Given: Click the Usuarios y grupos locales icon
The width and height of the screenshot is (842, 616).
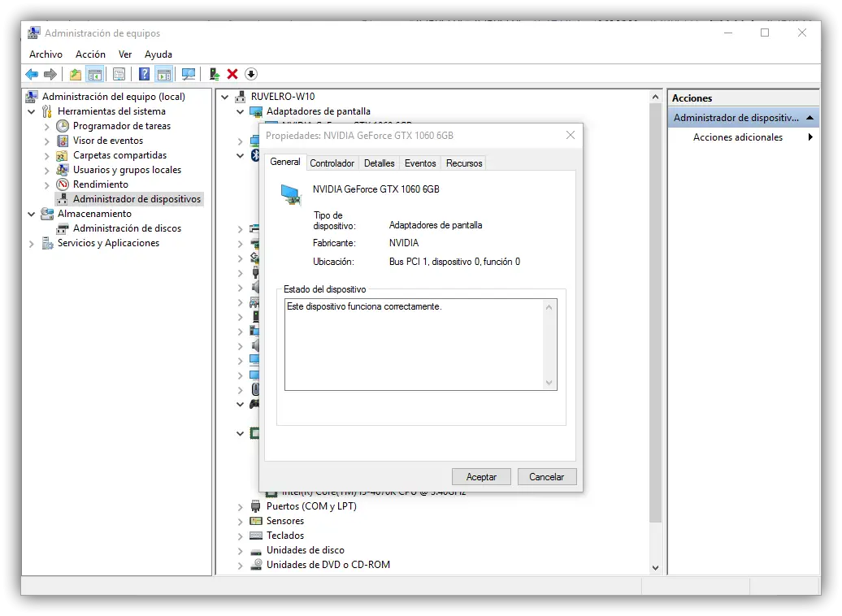Looking at the screenshot, I should pos(63,170).
